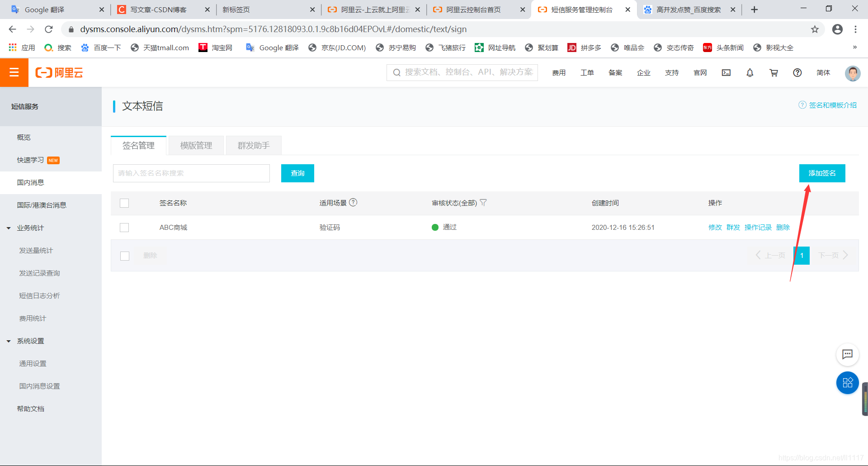Open the 审核状态 filter funnel
This screenshot has width=868, height=466.
(484, 203)
